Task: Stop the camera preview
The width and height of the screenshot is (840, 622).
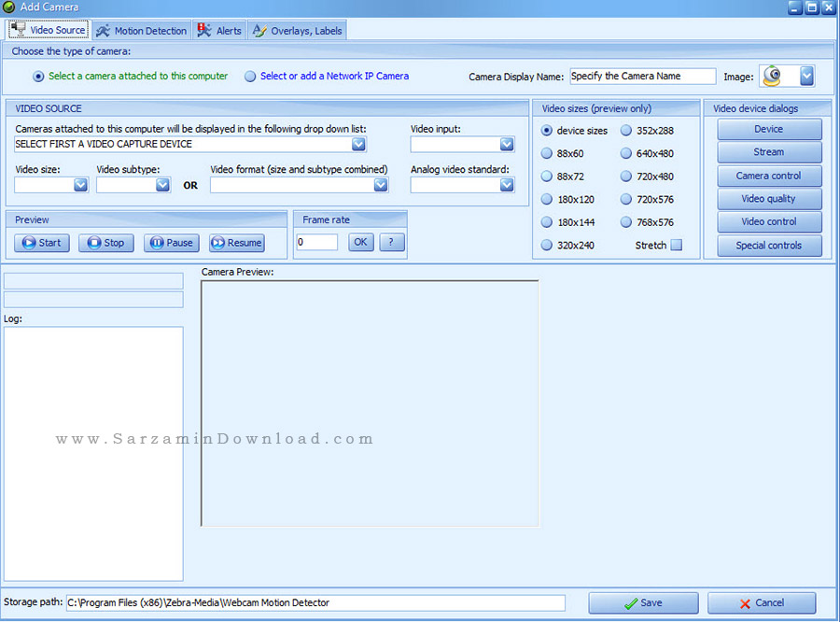Action: 106,243
